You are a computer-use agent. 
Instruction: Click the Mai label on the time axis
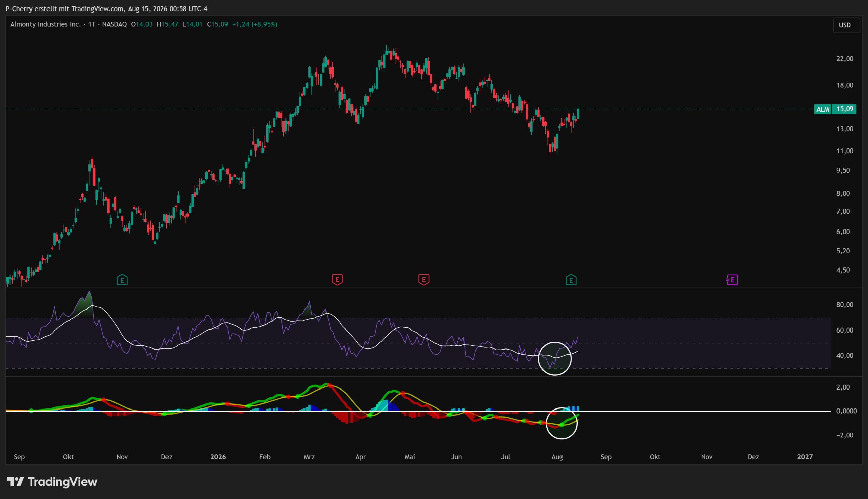pos(410,457)
